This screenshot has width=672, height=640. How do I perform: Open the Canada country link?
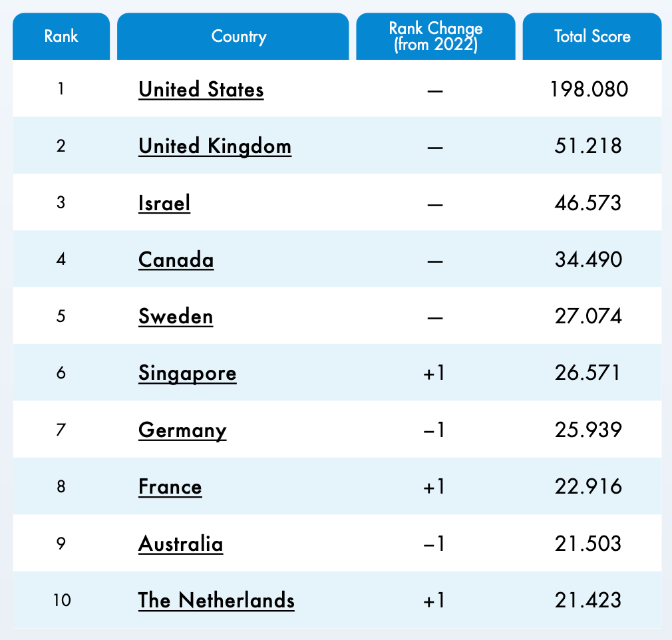(176, 259)
